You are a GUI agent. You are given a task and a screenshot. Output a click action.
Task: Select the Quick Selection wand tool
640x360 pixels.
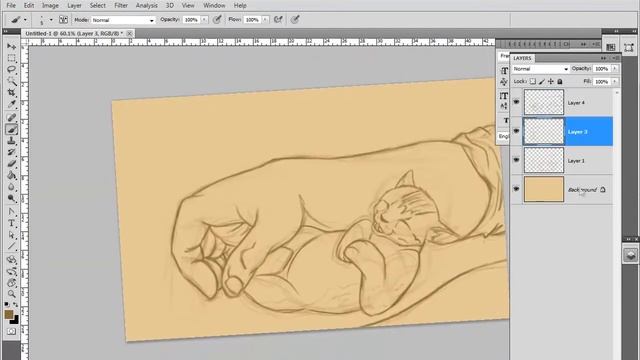click(11, 81)
